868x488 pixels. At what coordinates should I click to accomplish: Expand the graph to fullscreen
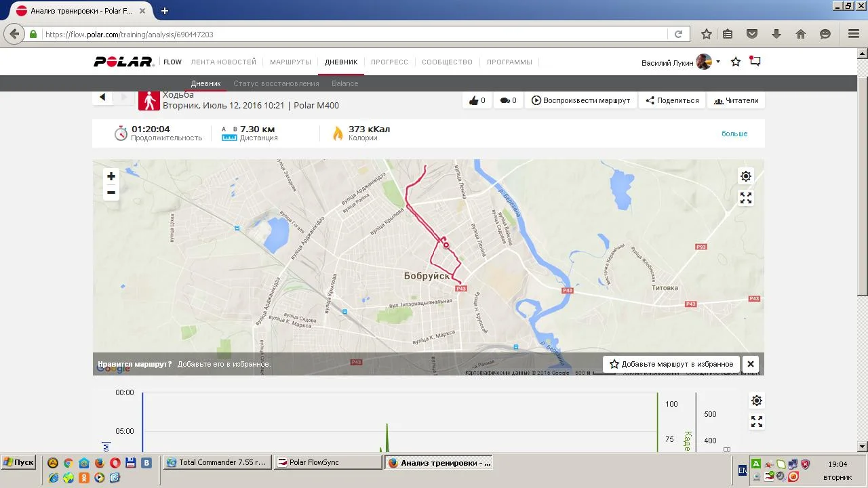tap(757, 422)
